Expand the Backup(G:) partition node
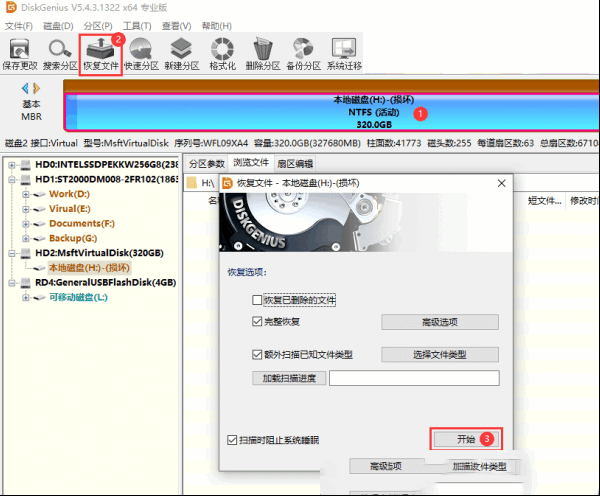 click(x=26, y=238)
